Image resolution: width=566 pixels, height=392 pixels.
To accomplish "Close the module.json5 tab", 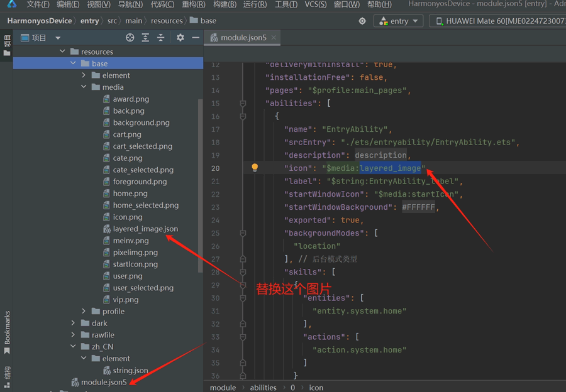I will click(274, 38).
